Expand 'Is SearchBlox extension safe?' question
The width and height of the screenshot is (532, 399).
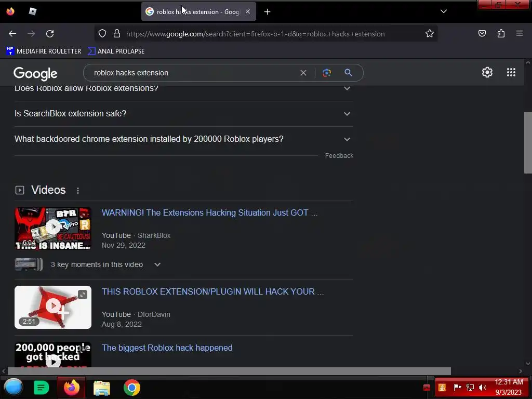183,114
